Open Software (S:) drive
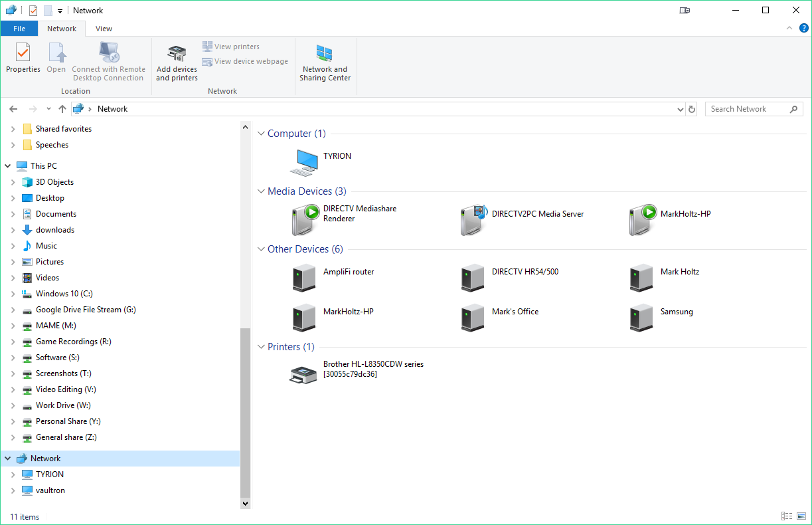 tap(57, 358)
